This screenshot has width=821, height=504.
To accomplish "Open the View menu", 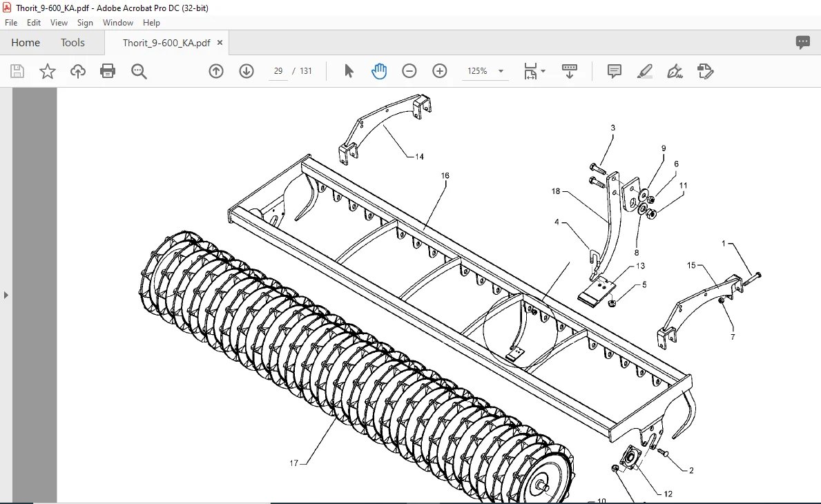I will [x=59, y=23].
